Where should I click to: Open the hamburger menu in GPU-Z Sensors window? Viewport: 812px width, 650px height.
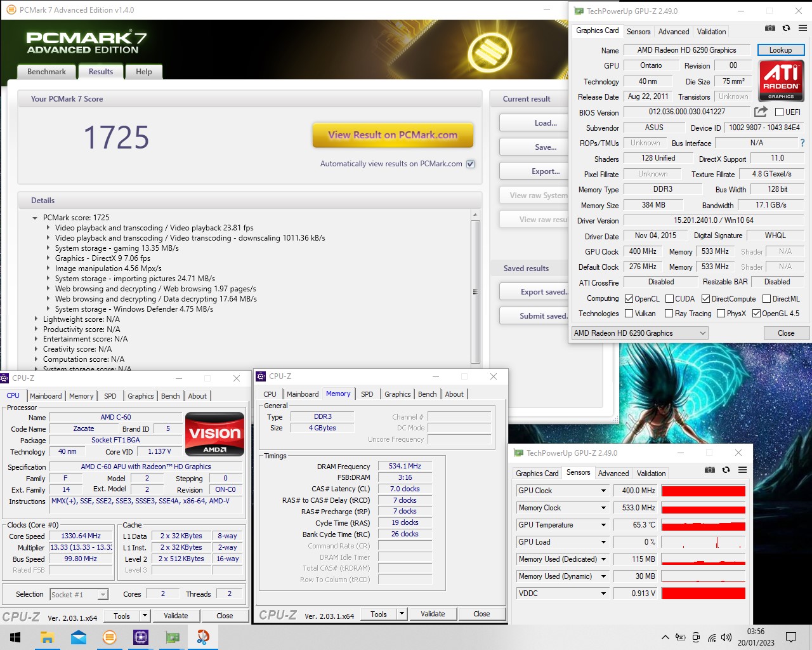[742, 470]
